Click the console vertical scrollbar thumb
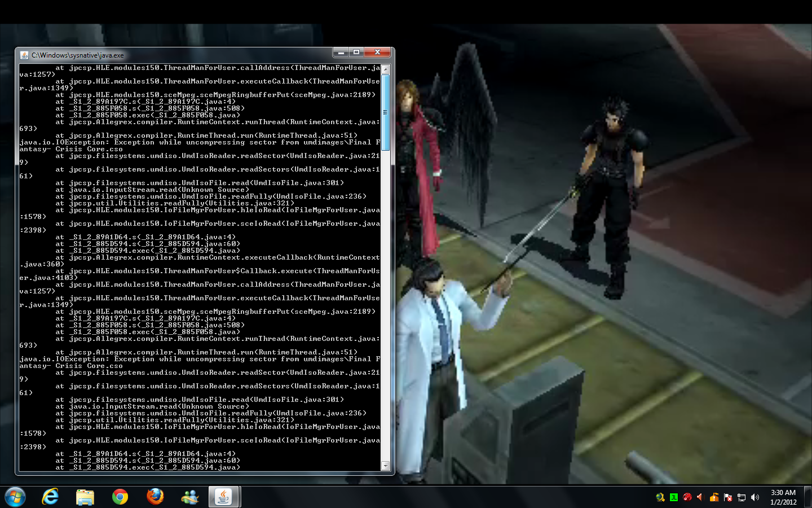812x508 pixels. point(386,113)
